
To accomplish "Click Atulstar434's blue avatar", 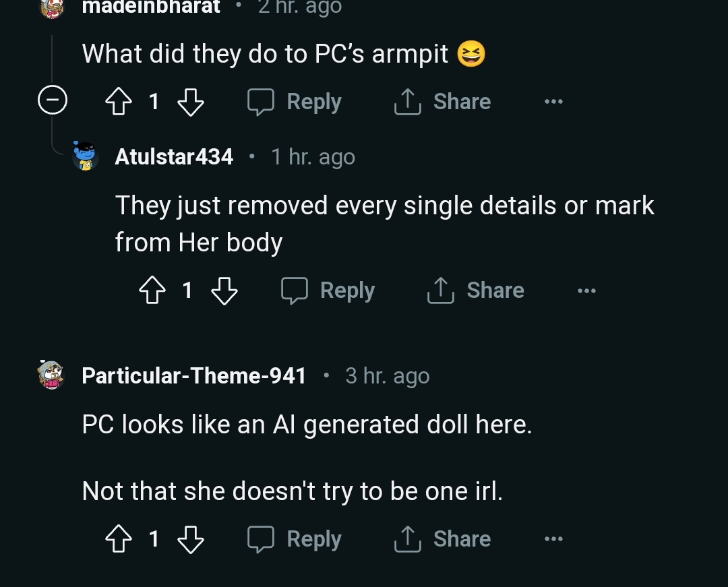I will pyautogui.click(x=86, y=157).
